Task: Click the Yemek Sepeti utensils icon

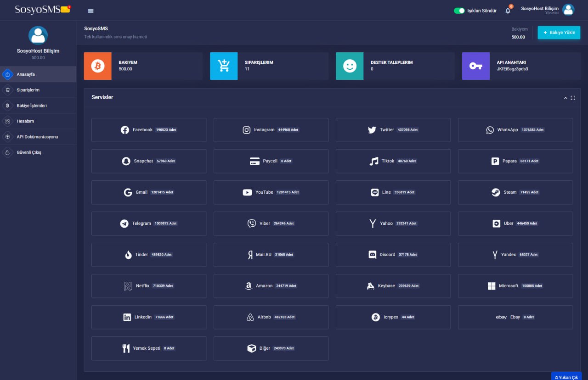Action: tap(126, 348)
